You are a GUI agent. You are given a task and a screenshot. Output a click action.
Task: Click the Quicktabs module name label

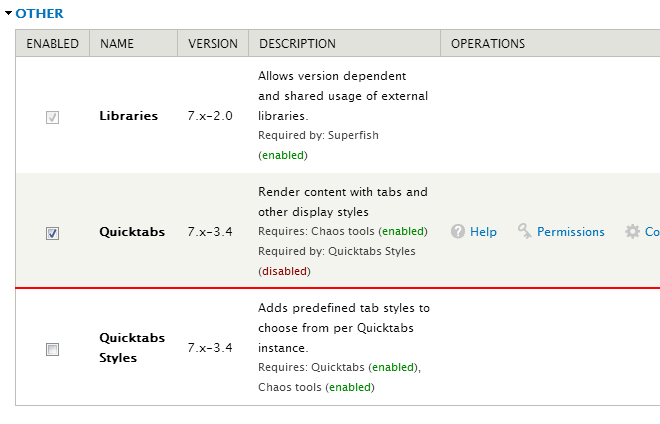pos(132,232)
